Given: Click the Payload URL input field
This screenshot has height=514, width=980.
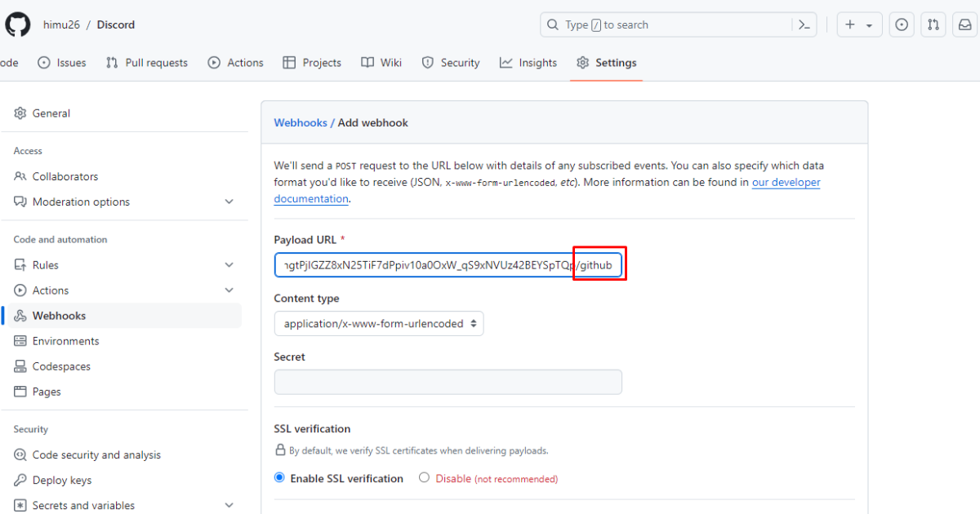Looking at the screenshot, I should (448, 265).
